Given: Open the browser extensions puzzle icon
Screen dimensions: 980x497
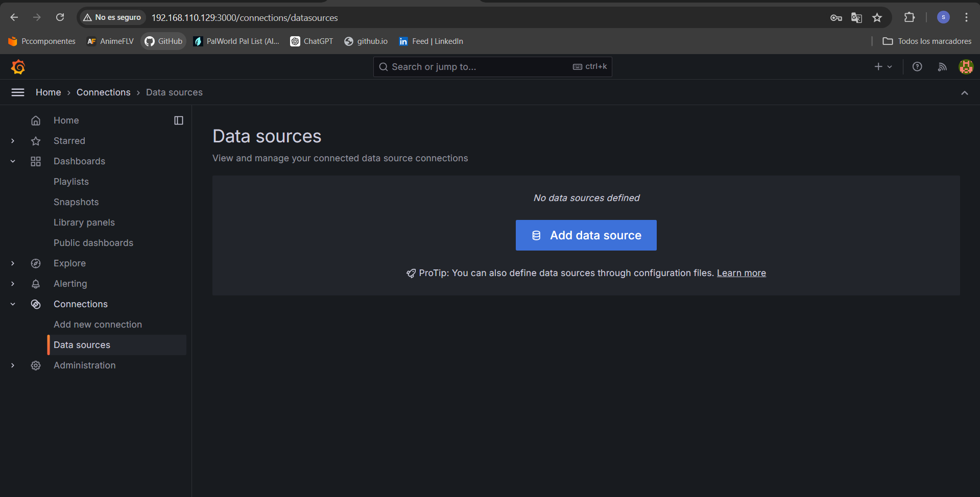Looking at the screenshot, I should pos(909,17).
